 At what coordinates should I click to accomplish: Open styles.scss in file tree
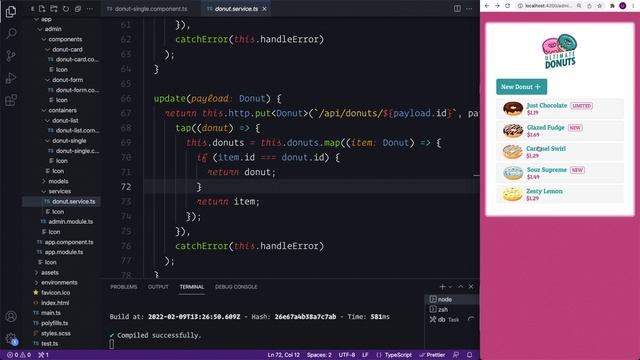(x=56, y=333)
